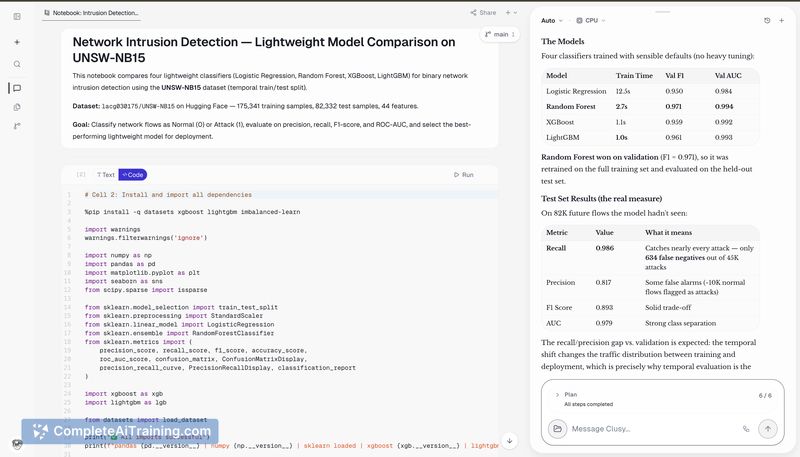Image resolution: width=800 pixels, height=457 pixels.
Task: Open the CPU compute dropdown
Action: (x=590, y=20)
